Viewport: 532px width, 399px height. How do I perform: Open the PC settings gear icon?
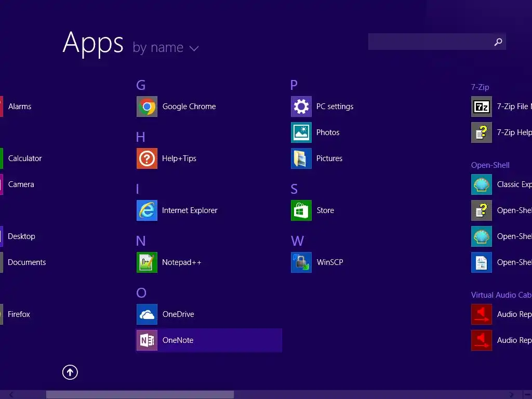pos(301,107)
